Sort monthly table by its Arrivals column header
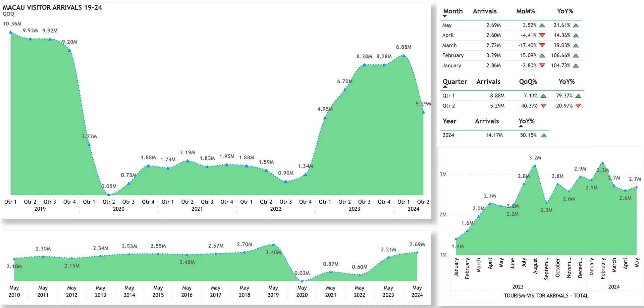Image resolution: width=644 pixels, height=308 pixels. point(485,11)
